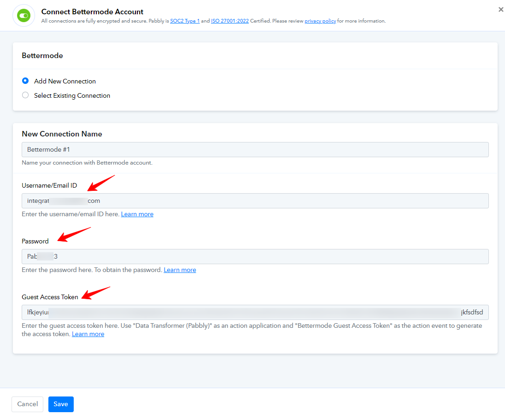Open the ISO 27001:2022 link
This screenshot has height=420, width=505.
pyautogui.click(x=229, y=21)
